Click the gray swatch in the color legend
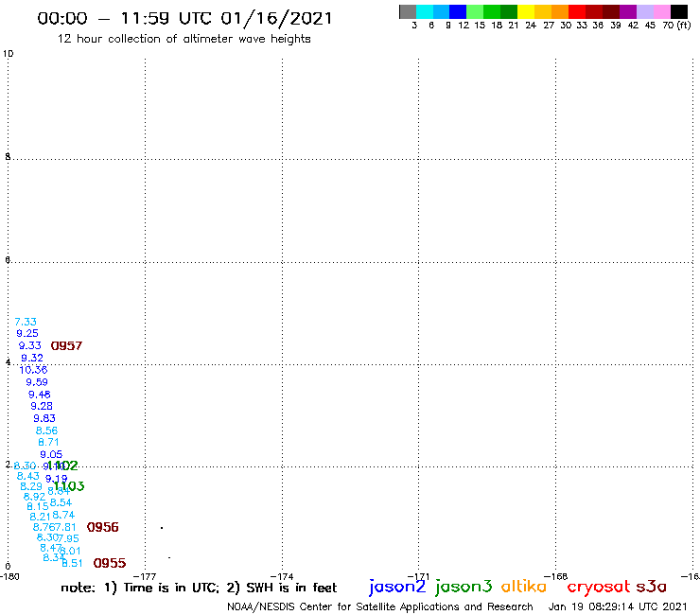The height and width of the screenshot is (615, 700). pyautogui.click(x=408, y=11)
